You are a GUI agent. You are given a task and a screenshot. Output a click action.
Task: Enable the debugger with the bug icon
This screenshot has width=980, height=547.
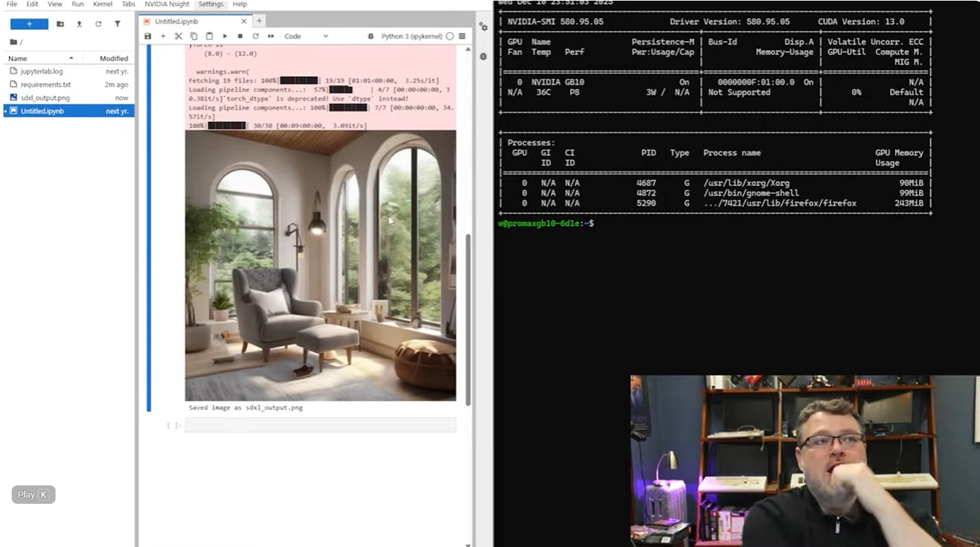point(483,56)
